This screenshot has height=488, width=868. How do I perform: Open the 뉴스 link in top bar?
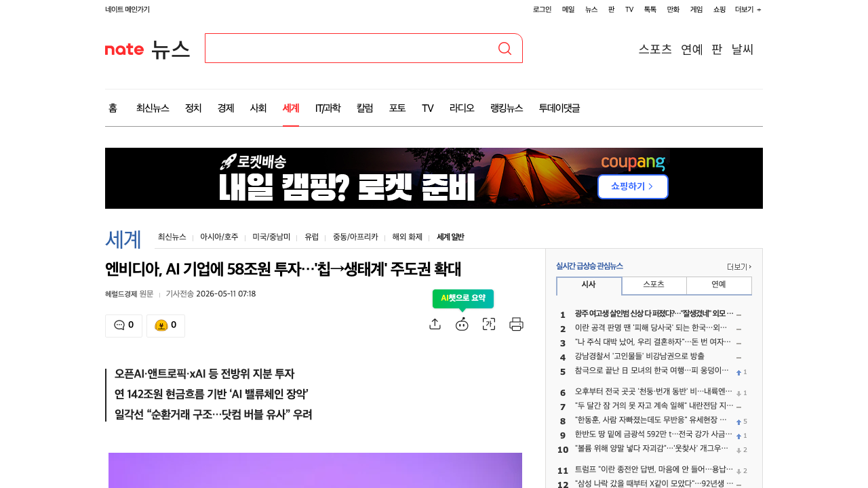(x=591, y=9)
